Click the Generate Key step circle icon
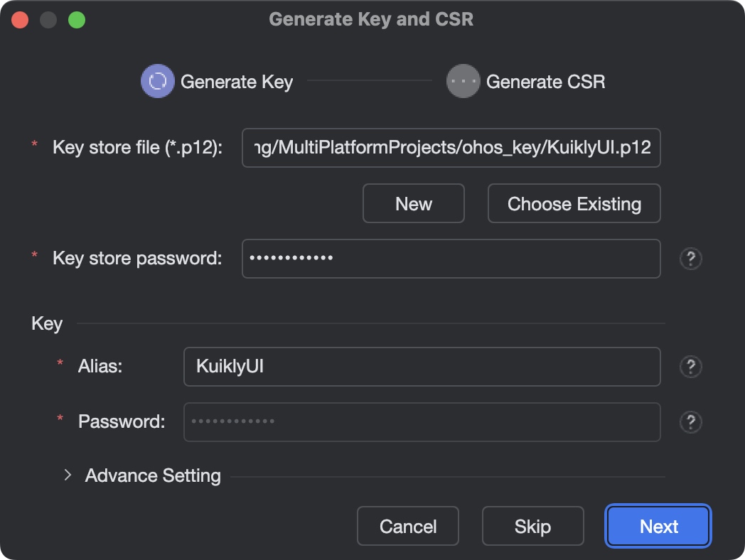The image size is (745, 560). click(x=157, y=82)
